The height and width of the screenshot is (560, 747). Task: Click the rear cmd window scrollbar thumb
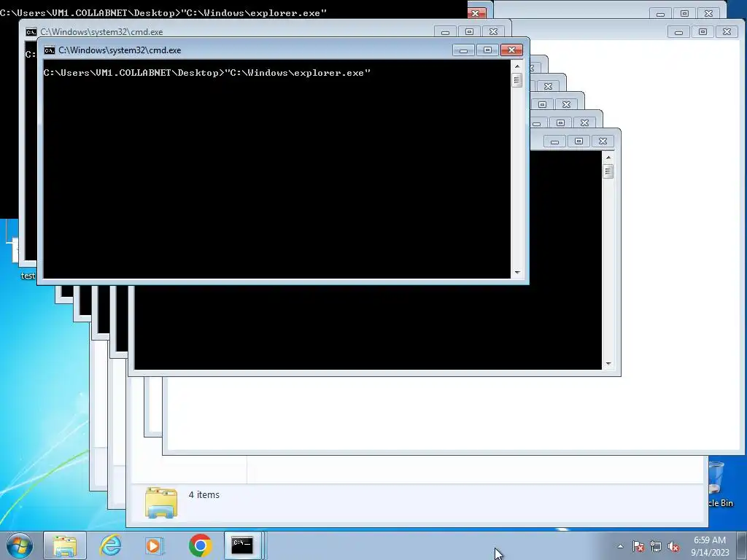[608, 171]
